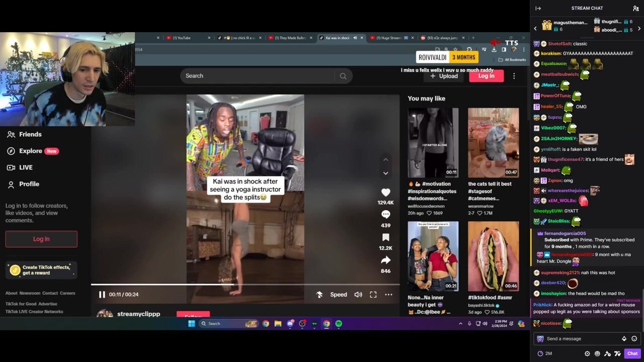This screenshot has height=362, width=644.
Task: Open the Careers footer link
Action: pyautogui.click(x=67, y=293)
